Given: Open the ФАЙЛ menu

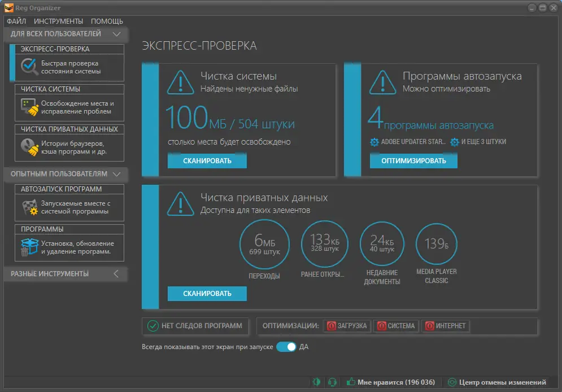Looking at the screenshot, I should [x=17, y=21].
